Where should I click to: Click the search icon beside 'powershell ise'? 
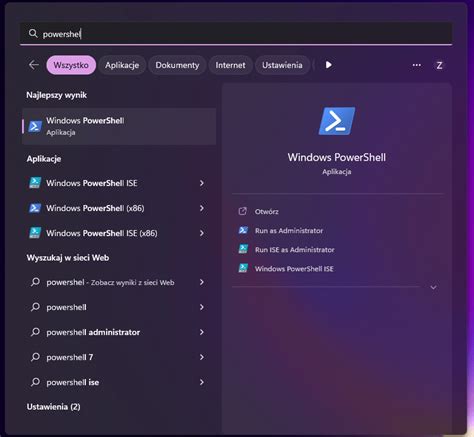click(35, 382)
